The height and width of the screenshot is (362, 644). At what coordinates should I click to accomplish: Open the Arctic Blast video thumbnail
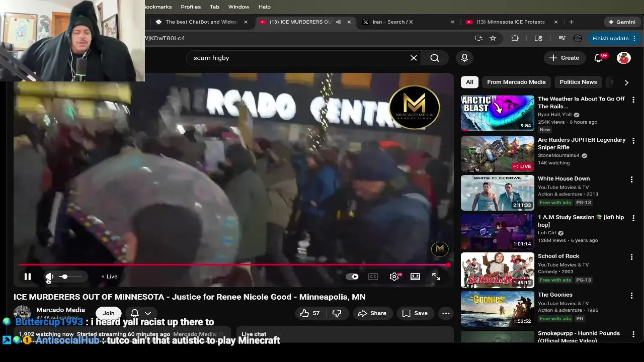click(498, 113)
